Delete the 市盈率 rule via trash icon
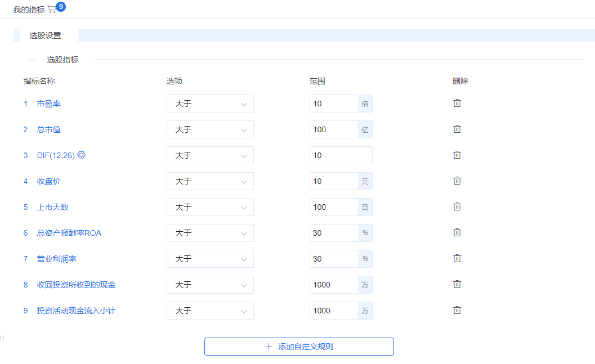The width and height of the screenshot is (595, 364). 457,103
